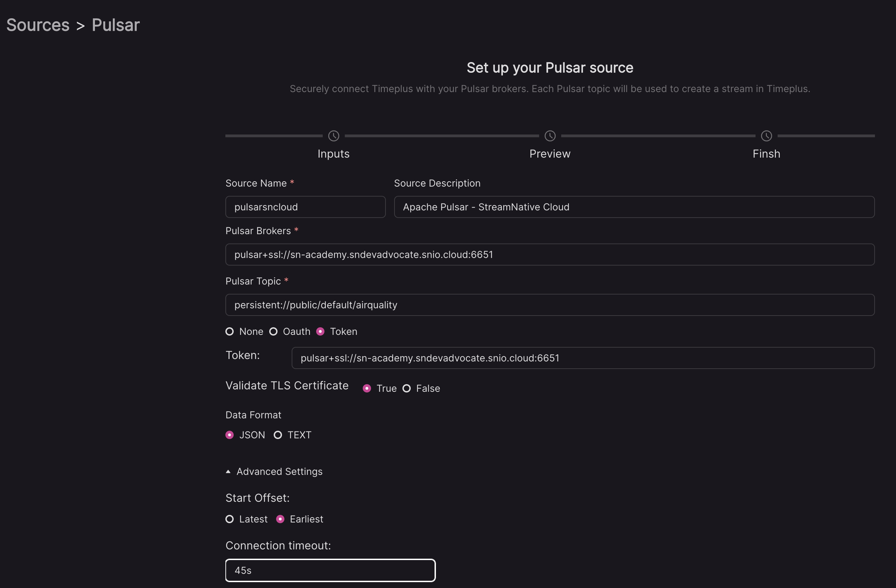Click the Connection timeout field
The image size is (896, 588).
[330, 570]
